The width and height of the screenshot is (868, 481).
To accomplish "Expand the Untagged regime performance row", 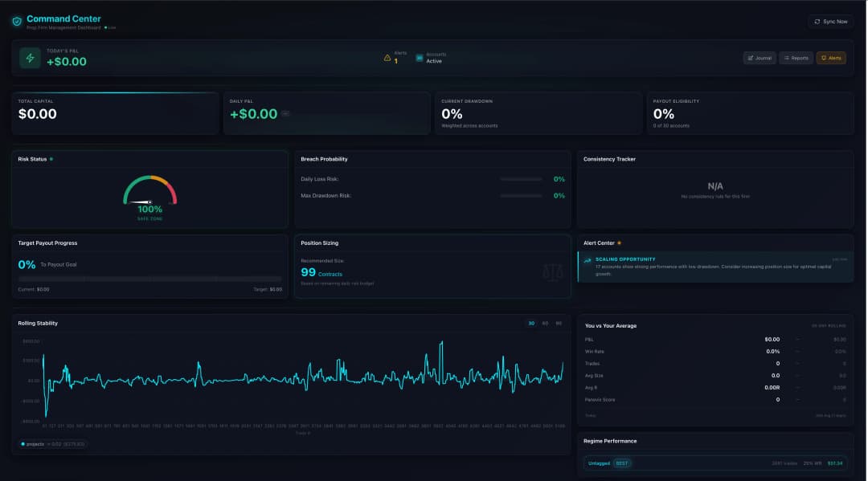I will click(715, 463).
